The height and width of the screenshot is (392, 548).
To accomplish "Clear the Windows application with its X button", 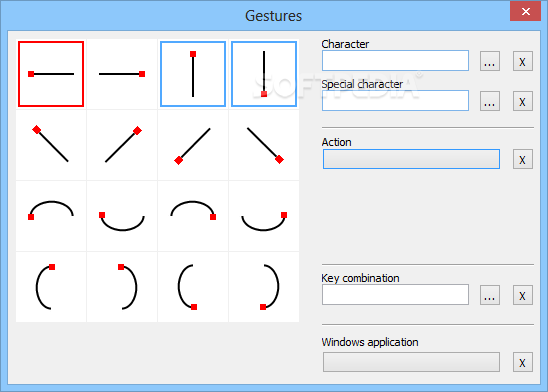I will (x=523, y=362).
